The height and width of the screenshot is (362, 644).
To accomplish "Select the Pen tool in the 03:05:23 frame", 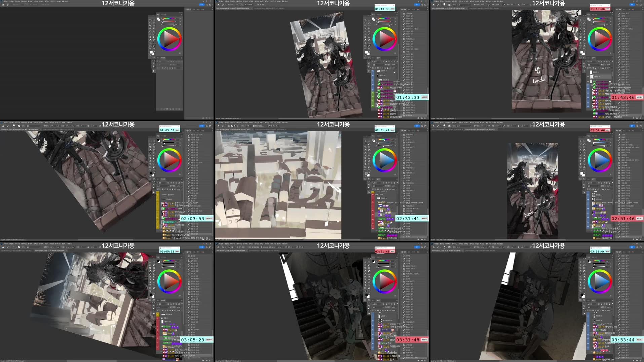I will (x=154, y=282).
